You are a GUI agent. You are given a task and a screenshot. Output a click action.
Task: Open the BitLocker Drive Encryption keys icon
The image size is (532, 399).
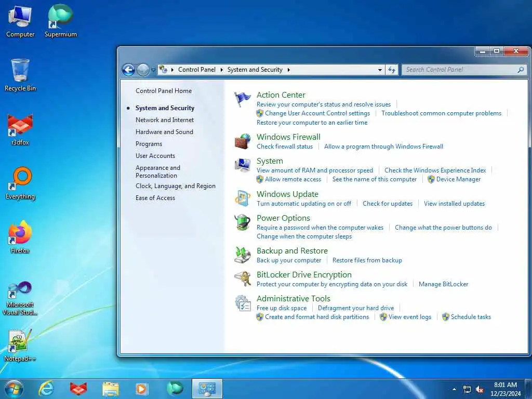click(x=242, y=278)
